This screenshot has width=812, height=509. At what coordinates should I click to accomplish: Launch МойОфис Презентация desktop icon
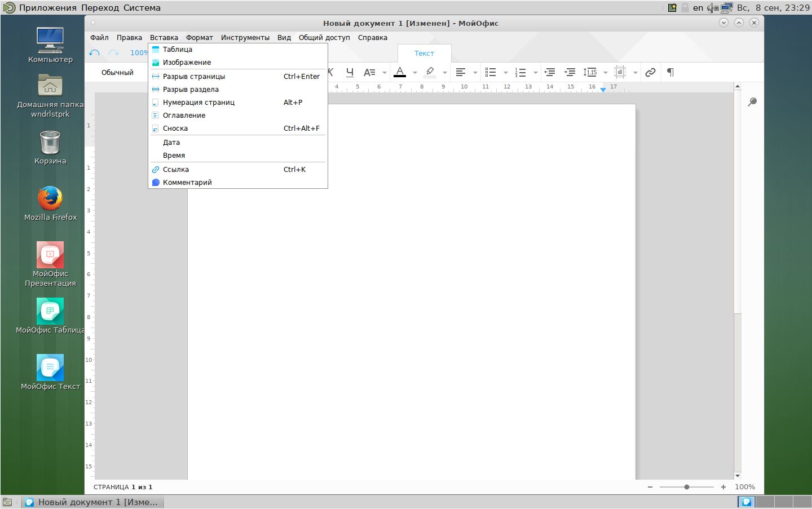coord(50,264)
